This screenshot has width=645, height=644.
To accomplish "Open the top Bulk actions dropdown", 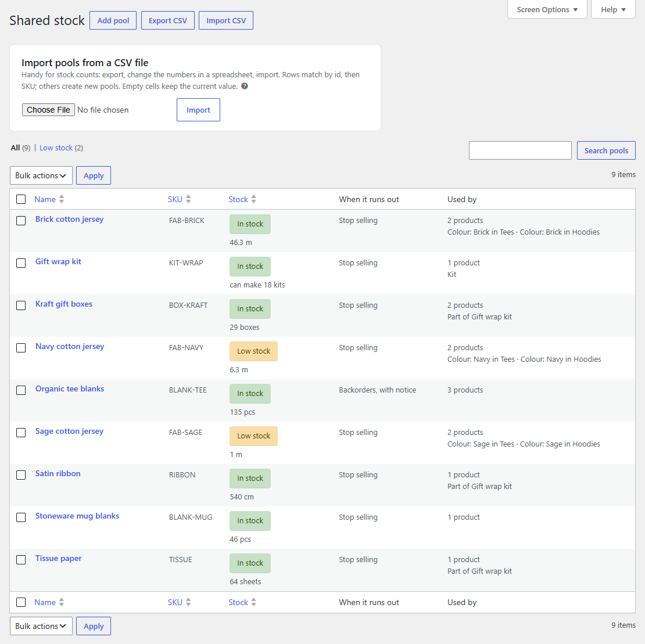I will (x=41, y=175).
